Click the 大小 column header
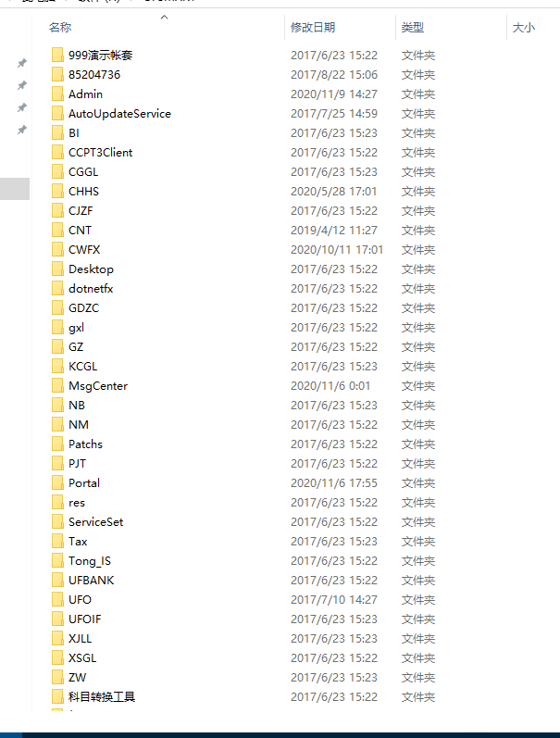The height and width of the screenshot is (738, 560). (x=524, y=28)
